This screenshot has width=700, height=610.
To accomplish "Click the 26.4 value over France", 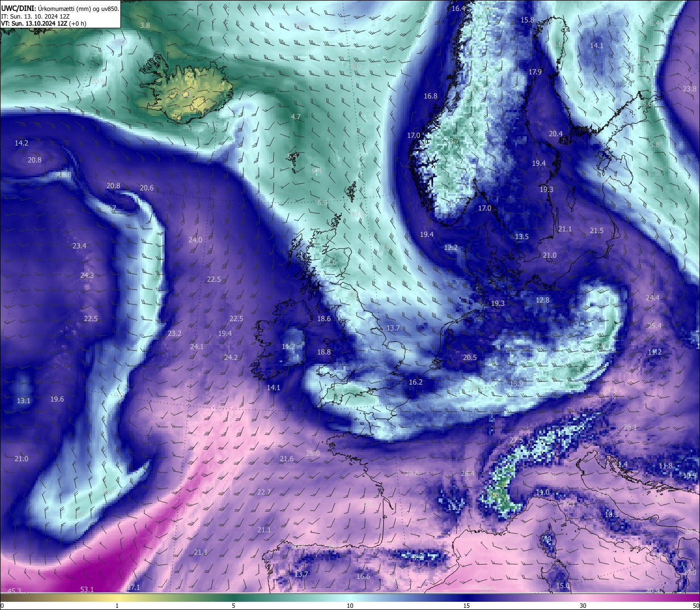I will click(x=468, y=474).
